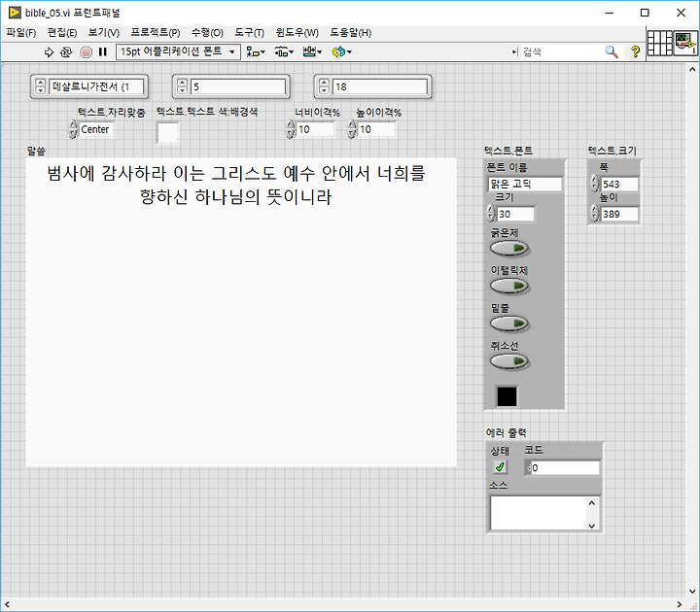Image resolution: width=700 pixels, height=612 pixels.
Task: Click the 너비이격% stepper arrows
Action: tap(291, 129)
